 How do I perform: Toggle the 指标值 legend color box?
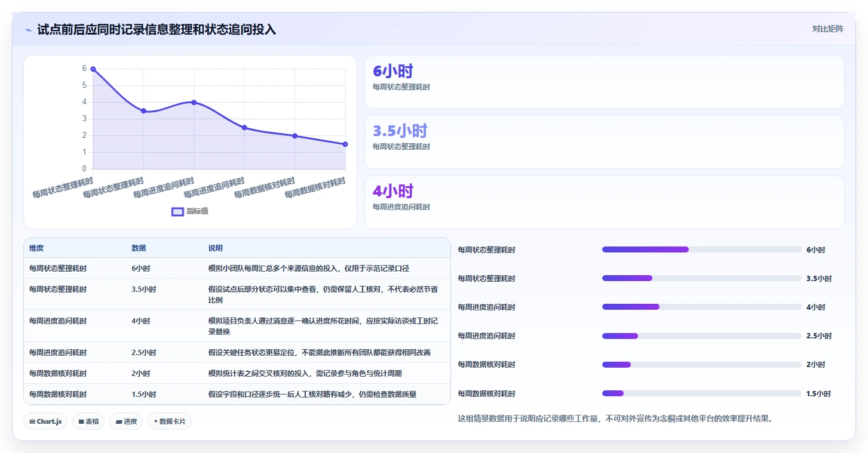177,211
